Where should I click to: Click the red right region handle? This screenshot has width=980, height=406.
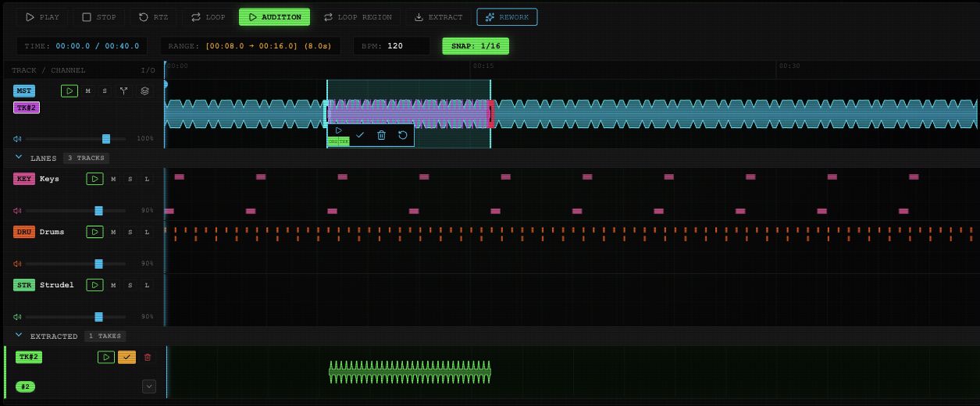click(490, 114)
